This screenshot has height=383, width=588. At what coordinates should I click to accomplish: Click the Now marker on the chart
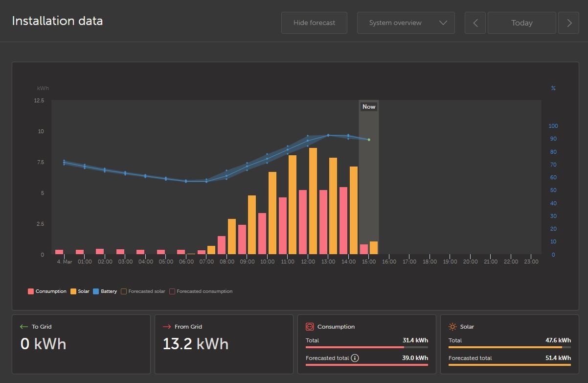[x=369, y=107]
